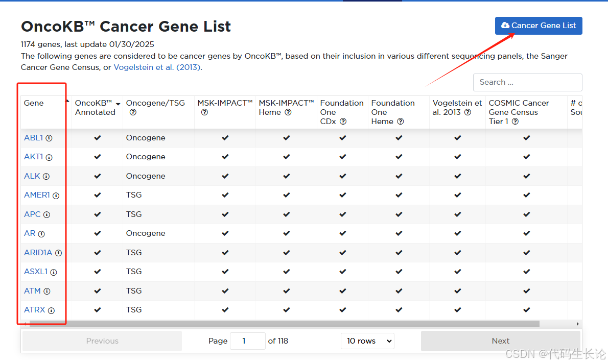Click the page number input box
Image resolution: width=608 pixels, height=364 pixels.
(x=248, y=341)
